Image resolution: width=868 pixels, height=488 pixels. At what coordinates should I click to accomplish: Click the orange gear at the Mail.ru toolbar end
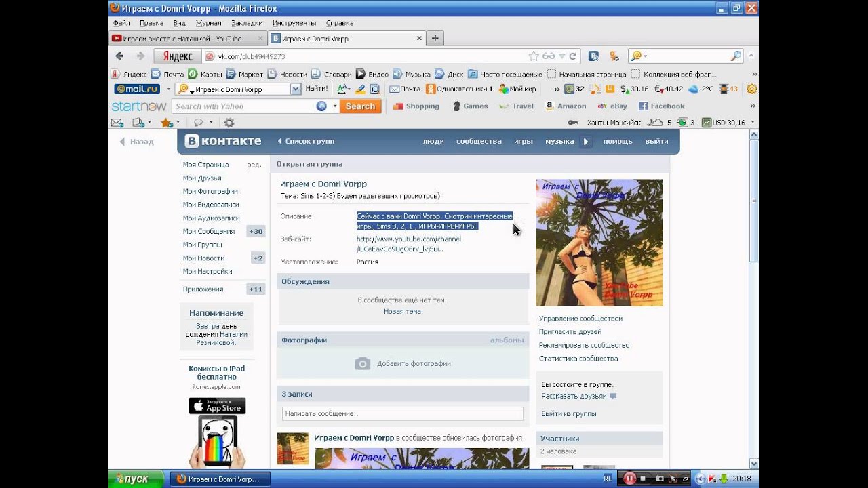[x=751, y=89]
